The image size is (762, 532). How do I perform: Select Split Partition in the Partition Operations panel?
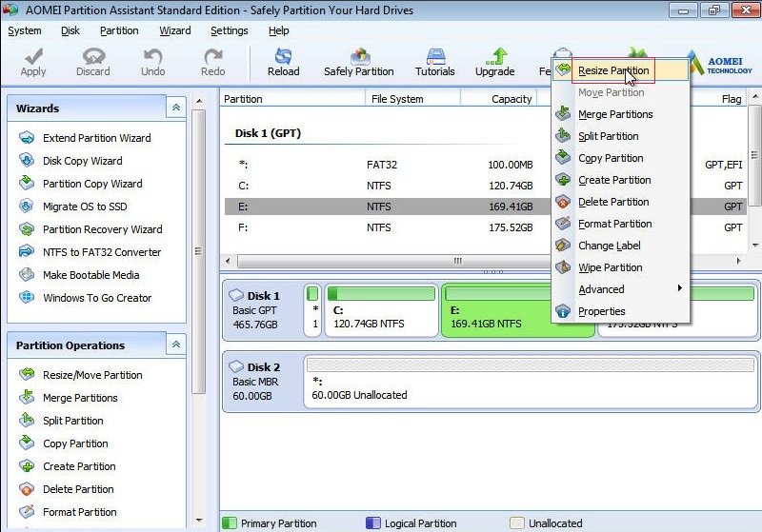pos(61,421)
